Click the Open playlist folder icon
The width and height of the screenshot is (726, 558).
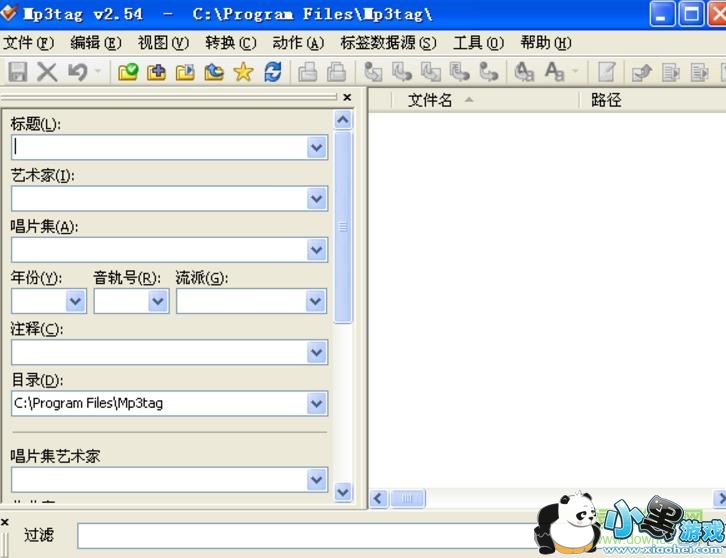coord(185,72)
